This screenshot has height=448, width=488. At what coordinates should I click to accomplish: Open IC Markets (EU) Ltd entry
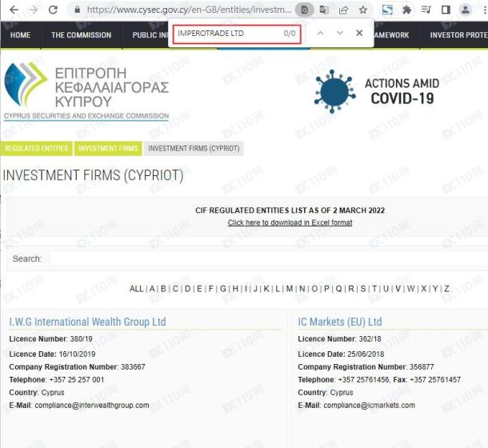(x=340, y=322)
